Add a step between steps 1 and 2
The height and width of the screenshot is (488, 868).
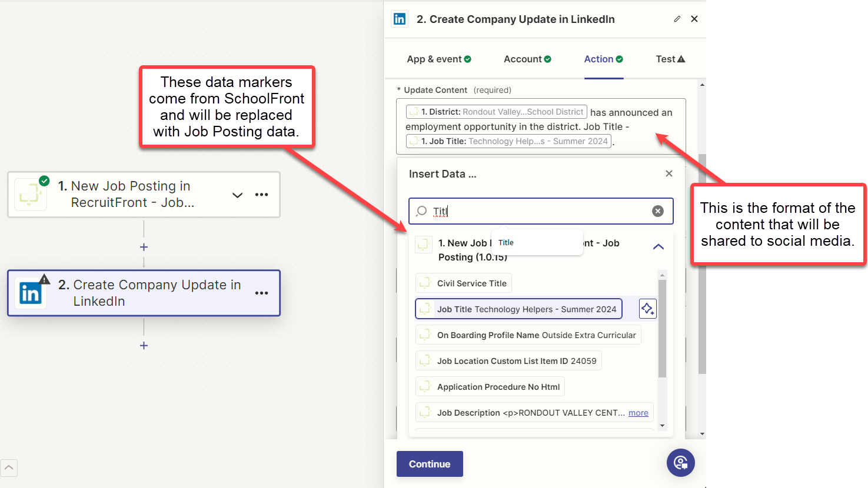pos(144,247)
